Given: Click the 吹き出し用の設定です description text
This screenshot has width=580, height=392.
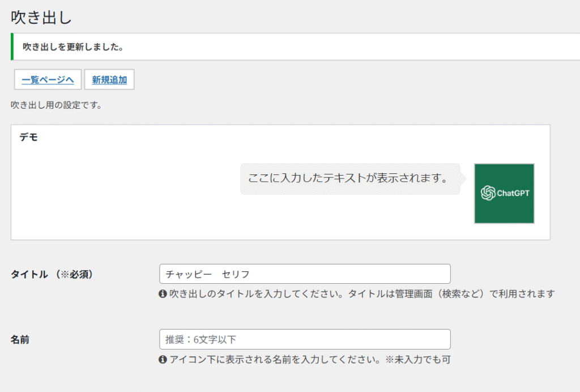Looking at the screenshot, I should (56, 105).
